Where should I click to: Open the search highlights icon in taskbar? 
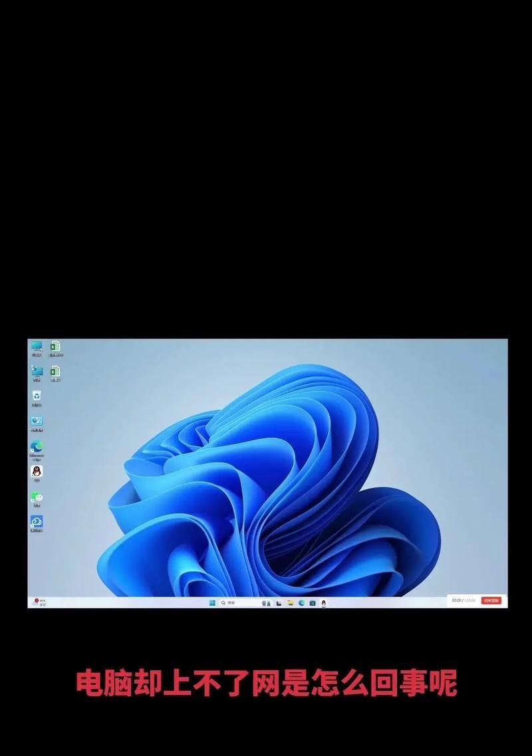[x=266, y=602]
